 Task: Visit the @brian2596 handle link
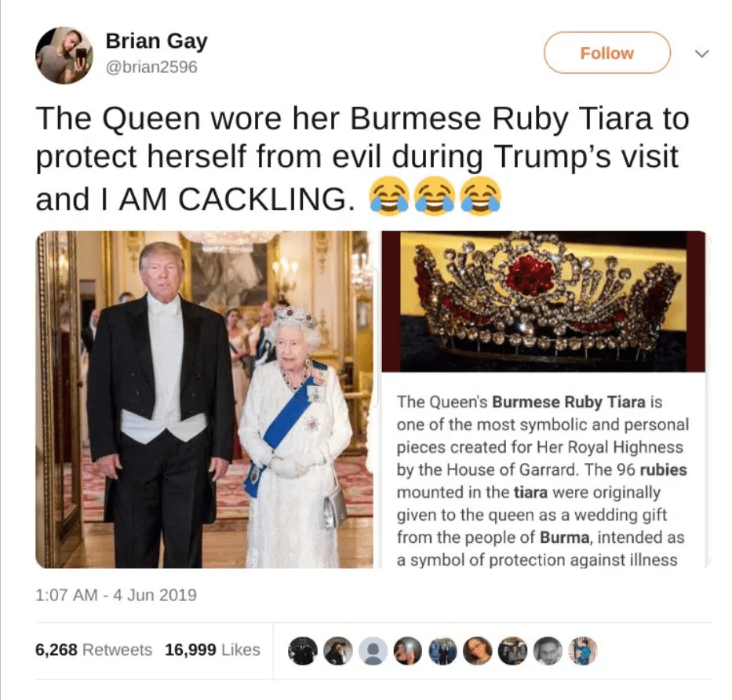(151, 67)
